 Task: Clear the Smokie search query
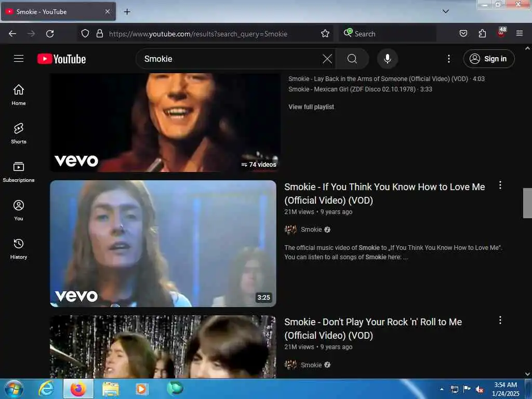pos(327,59)
